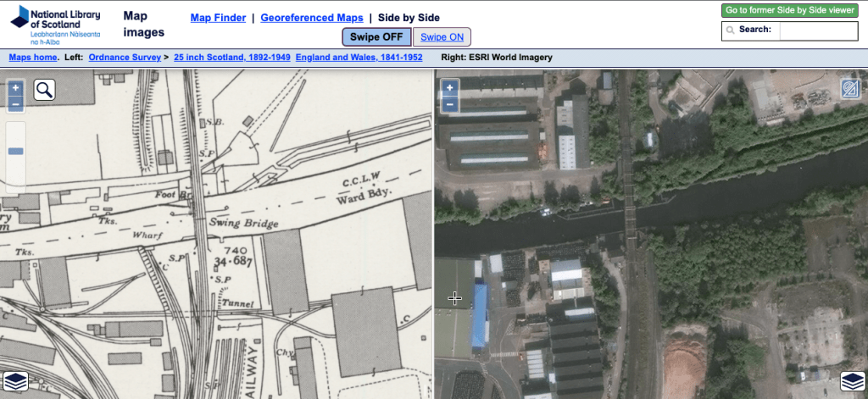This screenshot has height=399, width=868.
Task: Turn Swipe OFF mode
Action: click(376, 37)
